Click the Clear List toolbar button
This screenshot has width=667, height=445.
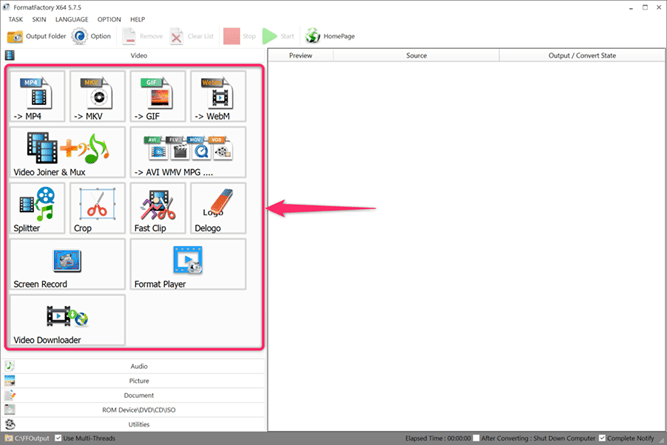click(x=192, y=37)
